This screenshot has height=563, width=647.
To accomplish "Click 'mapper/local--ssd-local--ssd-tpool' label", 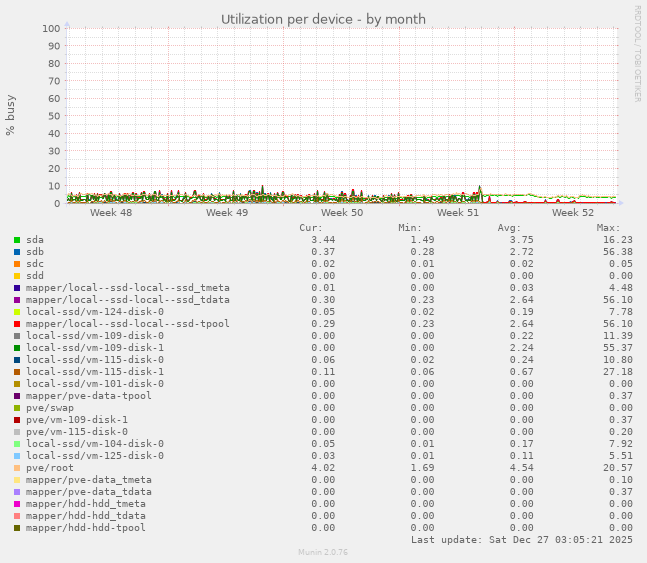I will 128,324.
